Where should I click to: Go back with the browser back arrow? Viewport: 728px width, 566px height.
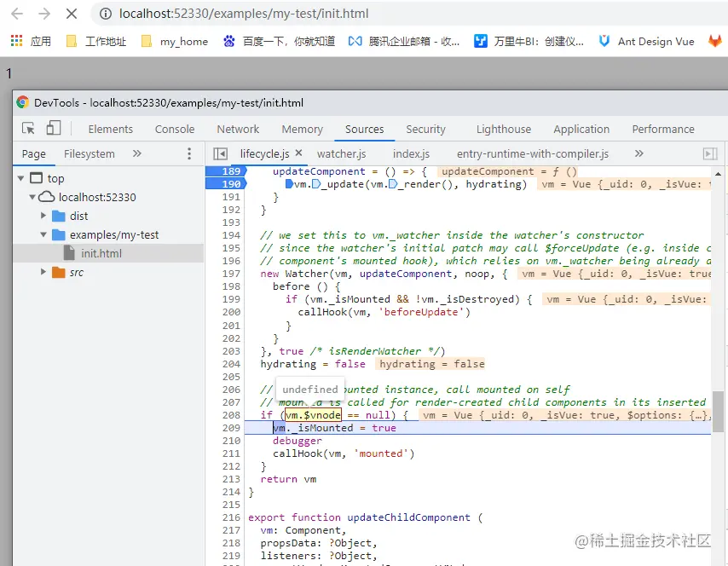pos(17,14)
